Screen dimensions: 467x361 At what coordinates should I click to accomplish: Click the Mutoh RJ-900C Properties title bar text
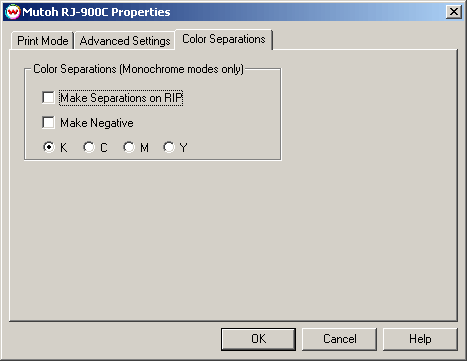[96, 12]
